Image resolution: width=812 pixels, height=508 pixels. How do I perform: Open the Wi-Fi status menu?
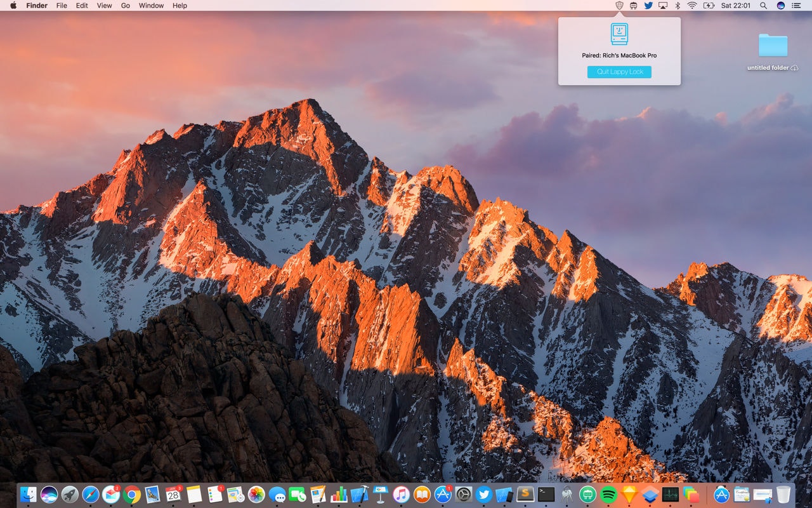coord(693,5)
